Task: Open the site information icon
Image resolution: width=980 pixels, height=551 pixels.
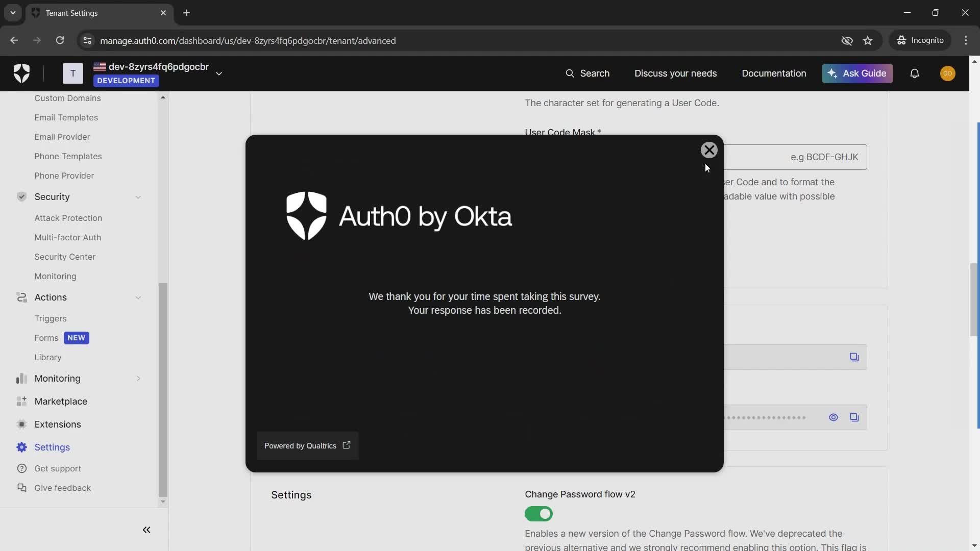Action: (87, 40)
